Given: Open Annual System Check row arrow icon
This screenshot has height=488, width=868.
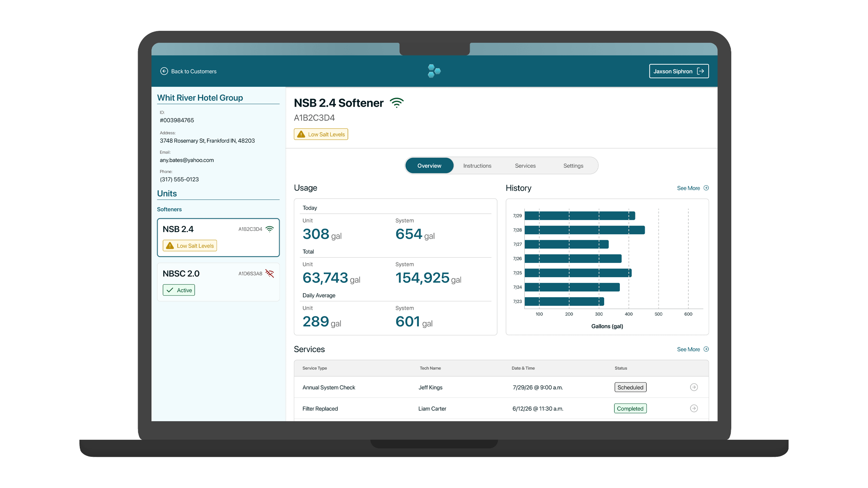Looking at the screenshot, I should (x=694, y=387).
